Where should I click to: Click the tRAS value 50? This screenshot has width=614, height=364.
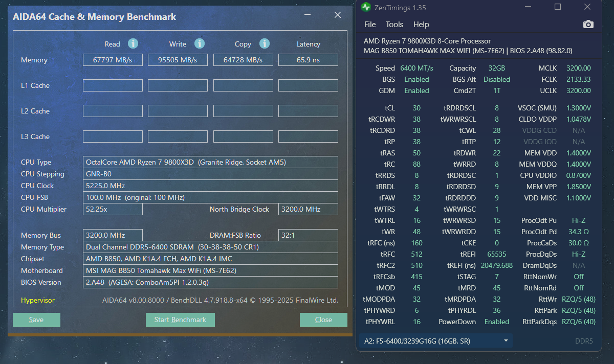click(x=416, y=153)
